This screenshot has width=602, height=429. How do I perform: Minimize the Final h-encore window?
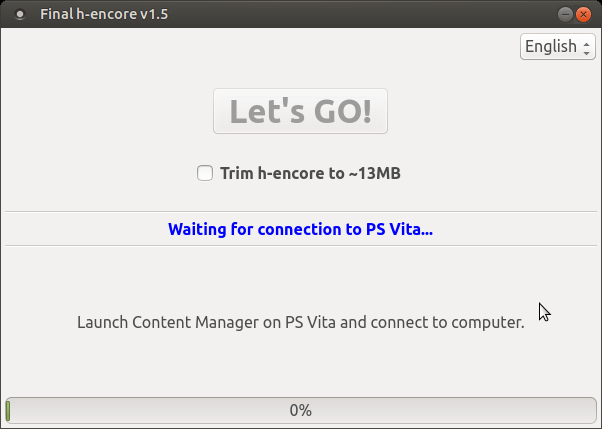pyautogui.click(x=566, y=14)
